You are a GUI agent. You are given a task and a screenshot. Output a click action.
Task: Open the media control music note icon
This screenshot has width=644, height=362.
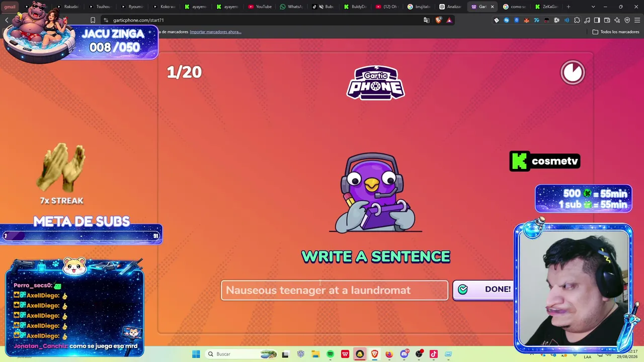[587, 20]
